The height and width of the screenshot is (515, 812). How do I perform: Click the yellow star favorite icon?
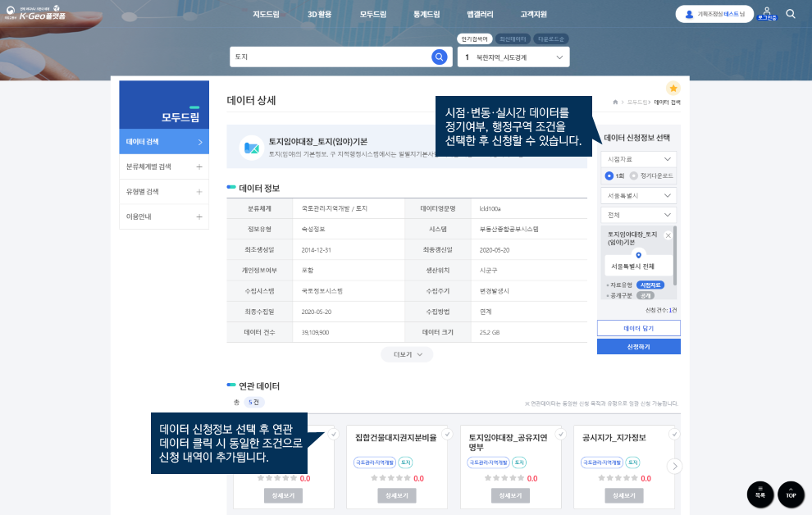[673, 88]
